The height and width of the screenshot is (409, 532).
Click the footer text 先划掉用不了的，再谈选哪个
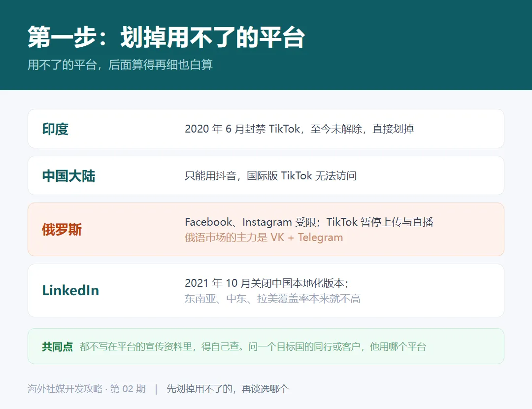[227, 389]
